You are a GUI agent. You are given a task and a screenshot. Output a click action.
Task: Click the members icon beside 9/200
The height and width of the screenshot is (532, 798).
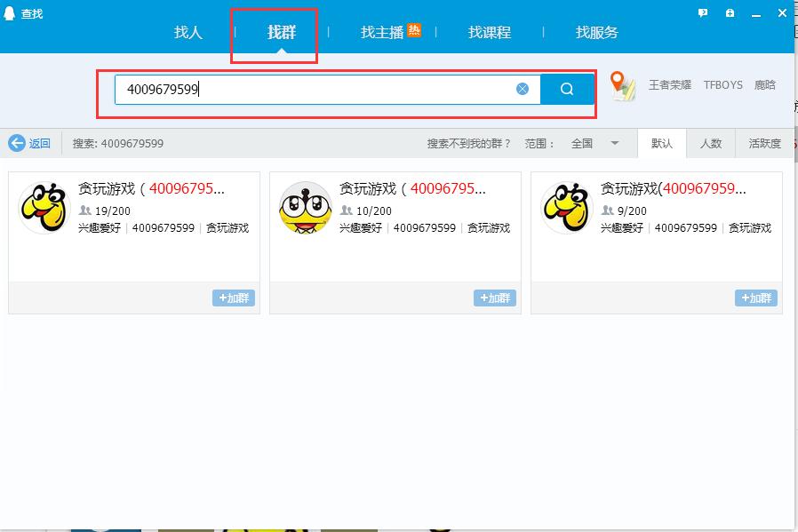tap(607, 210)
